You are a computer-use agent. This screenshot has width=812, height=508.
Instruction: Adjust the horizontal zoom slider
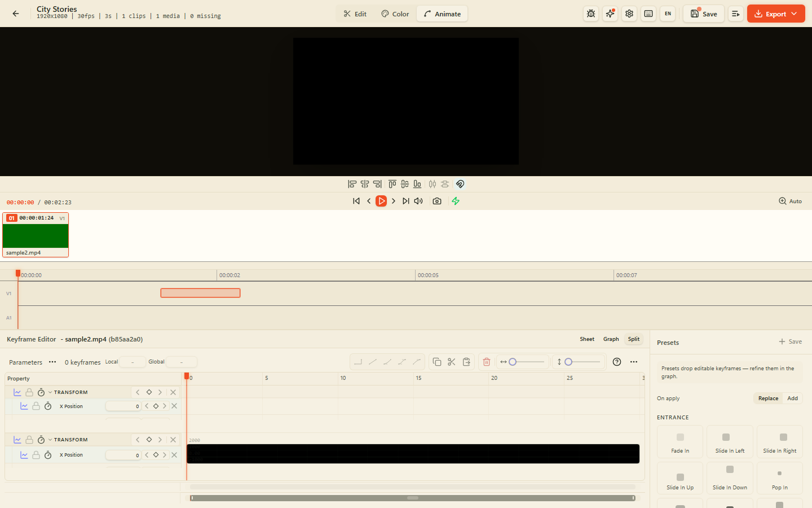(x=527, y=362)
